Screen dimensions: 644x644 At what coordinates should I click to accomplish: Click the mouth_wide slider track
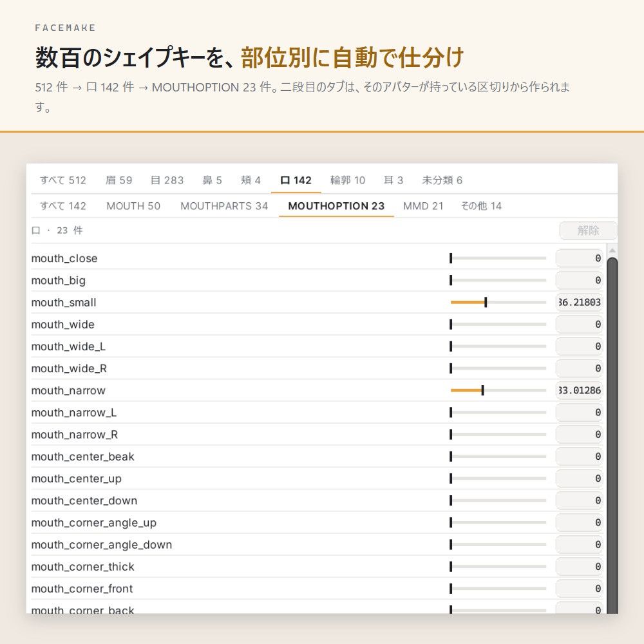498,325
